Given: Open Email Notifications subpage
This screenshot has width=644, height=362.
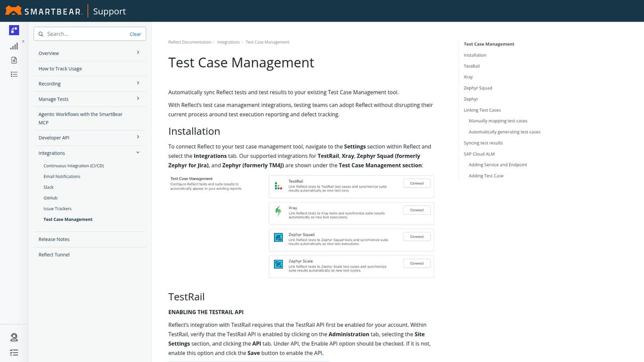Looking at the screenshot, I should [62, 176].
